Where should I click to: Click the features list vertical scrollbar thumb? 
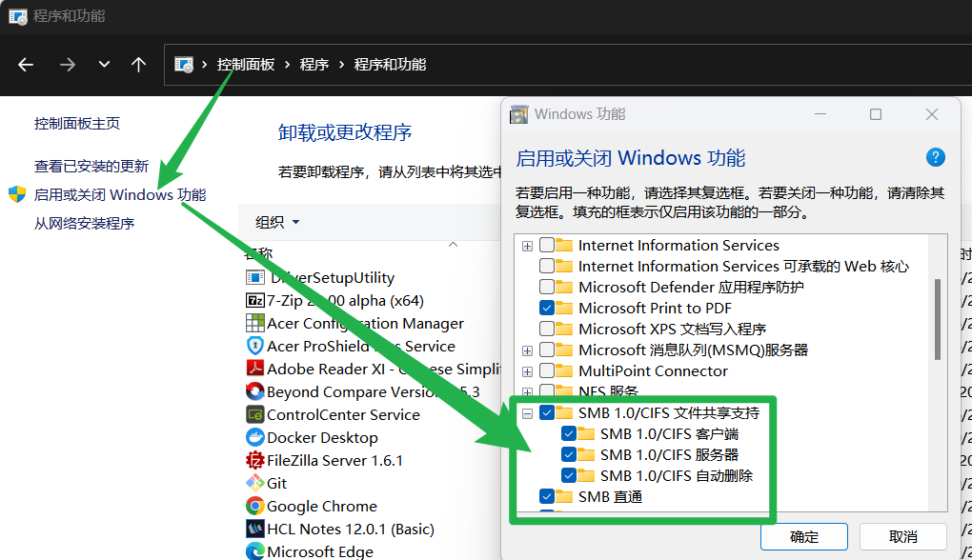click(938, 319)
